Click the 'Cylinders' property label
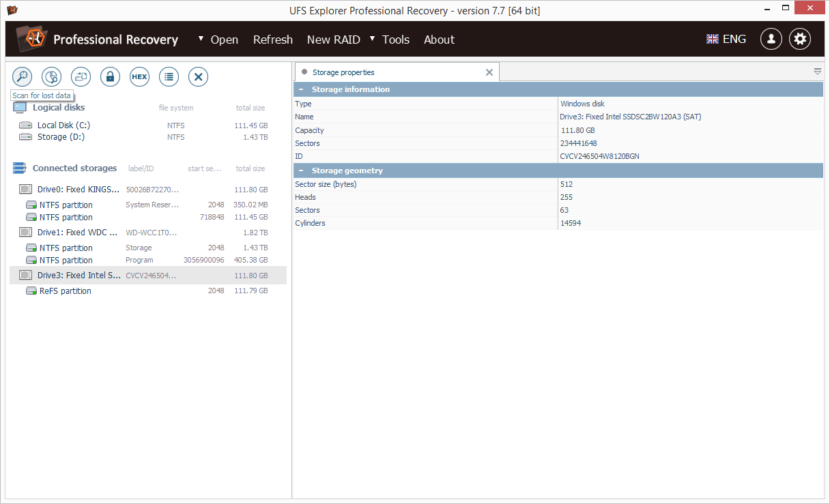 [310, 223]
